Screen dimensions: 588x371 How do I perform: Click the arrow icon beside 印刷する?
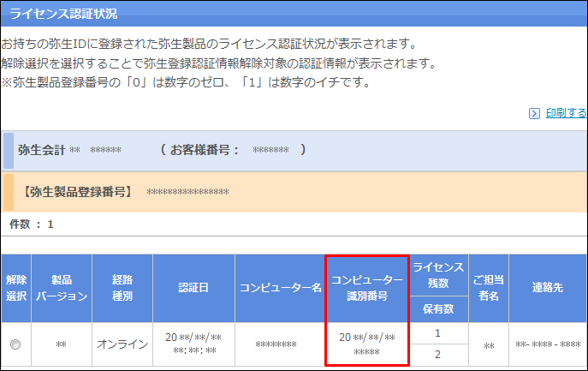click(534, 113)
